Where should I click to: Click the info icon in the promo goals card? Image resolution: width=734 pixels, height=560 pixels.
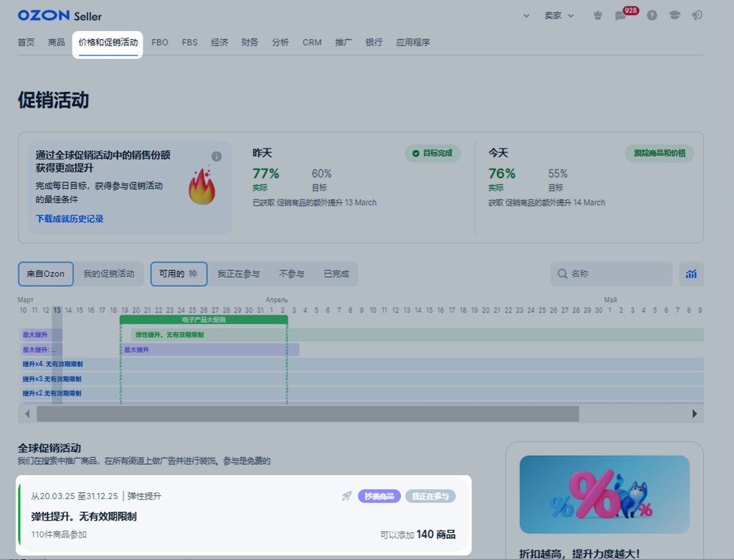click(x=216, y=157)
